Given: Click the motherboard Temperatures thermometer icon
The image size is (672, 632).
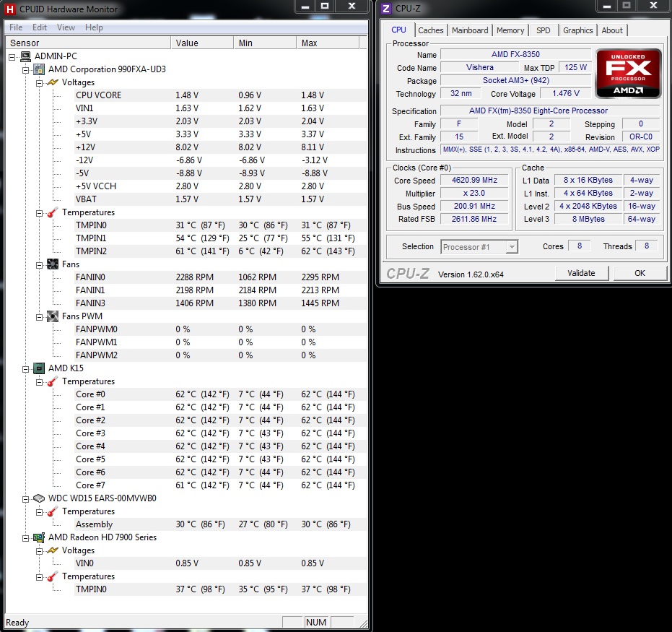Looking at the screenshot, I should pyautogui.click(x=52, y=212).
